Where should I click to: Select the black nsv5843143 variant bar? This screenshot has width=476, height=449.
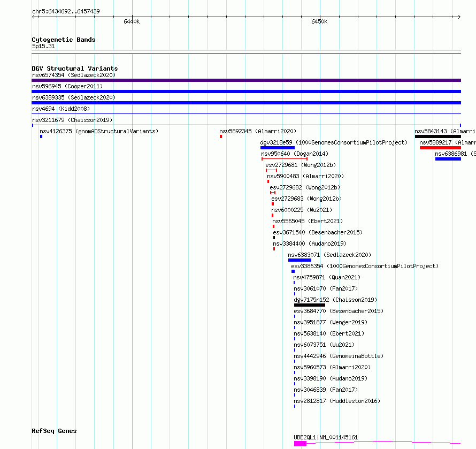click(437, 136)
